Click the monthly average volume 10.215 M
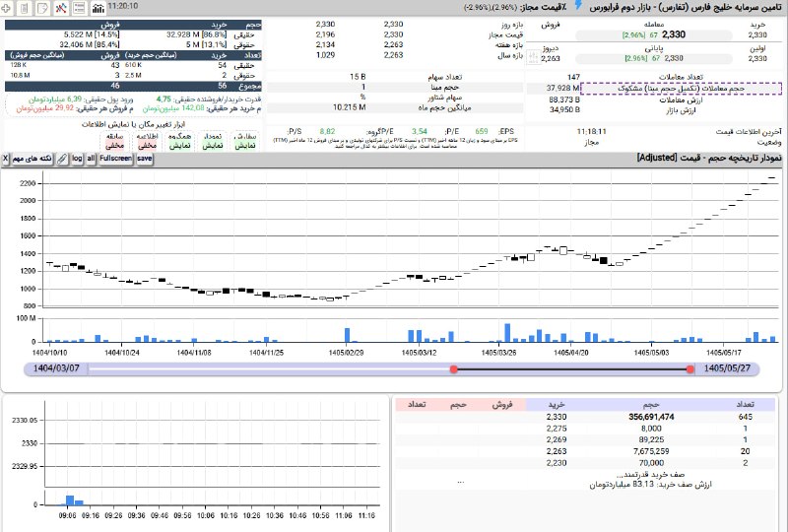 pyautogui.click(x=350, y=107)
